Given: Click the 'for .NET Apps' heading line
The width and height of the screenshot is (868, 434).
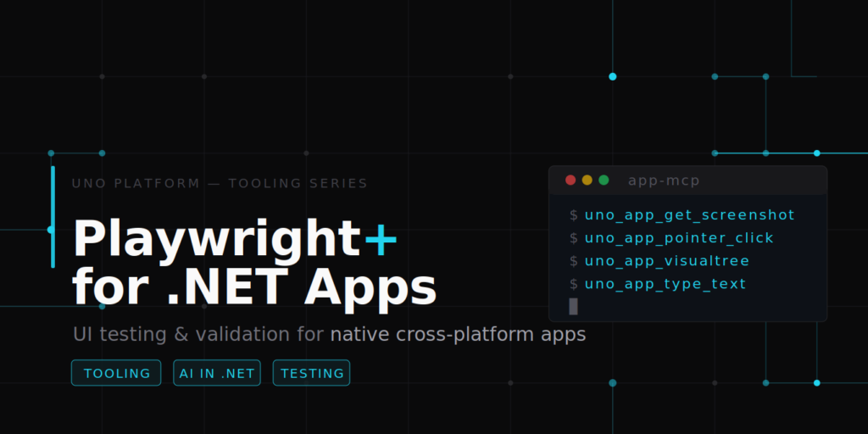Looking at the screenshot, I should [254, 288].
